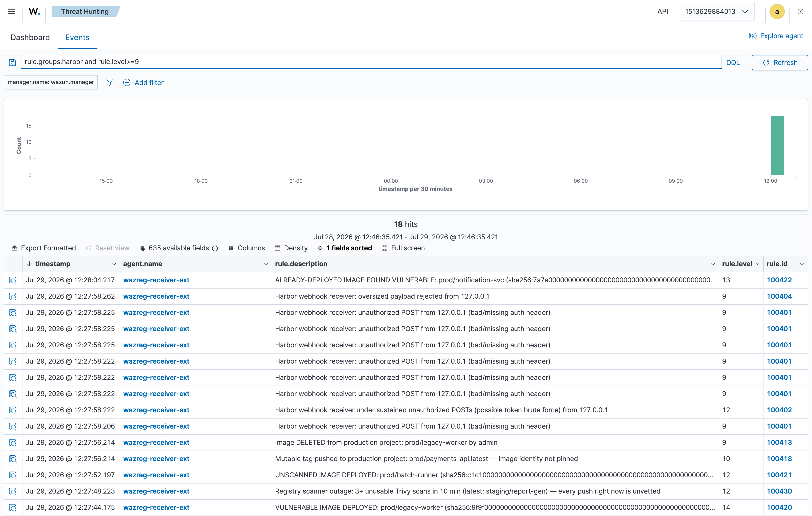Image resolution: width=812 pixels, height=516 pixels.
Task: Click the 18 hits count text
Action: coord(406,224)
